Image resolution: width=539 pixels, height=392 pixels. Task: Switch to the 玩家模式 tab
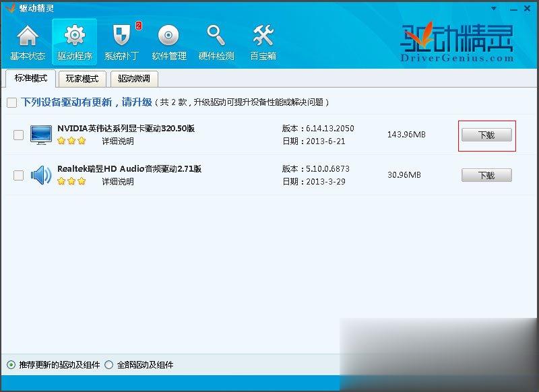tap(82, 79)
